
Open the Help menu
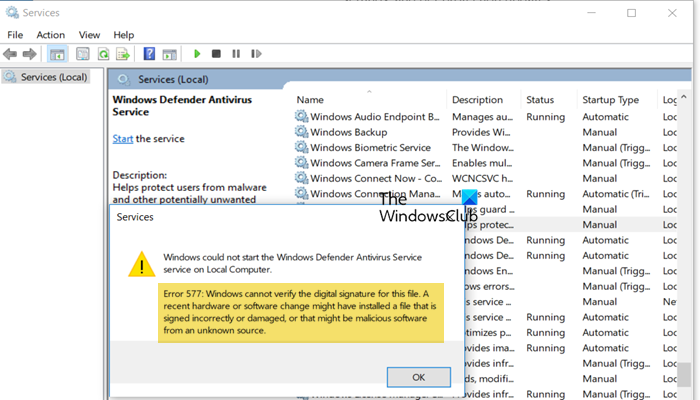[x=124, y=35]
